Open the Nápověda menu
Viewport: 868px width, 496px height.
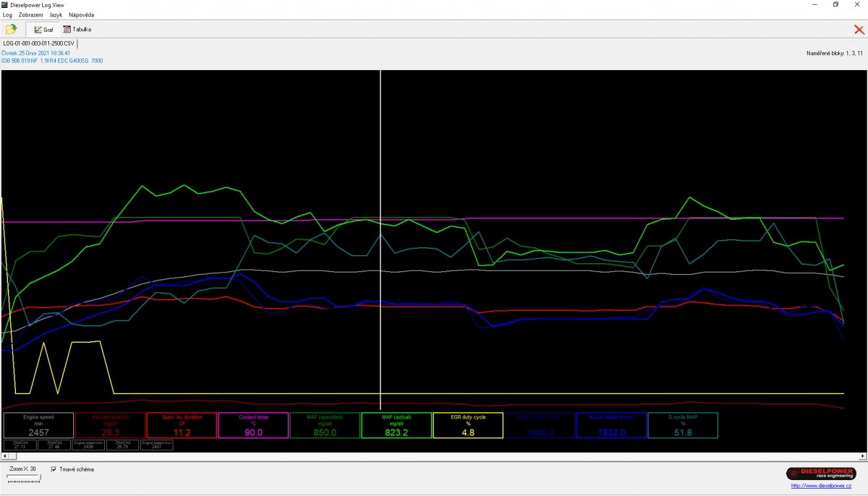click(x=81, y=14)
